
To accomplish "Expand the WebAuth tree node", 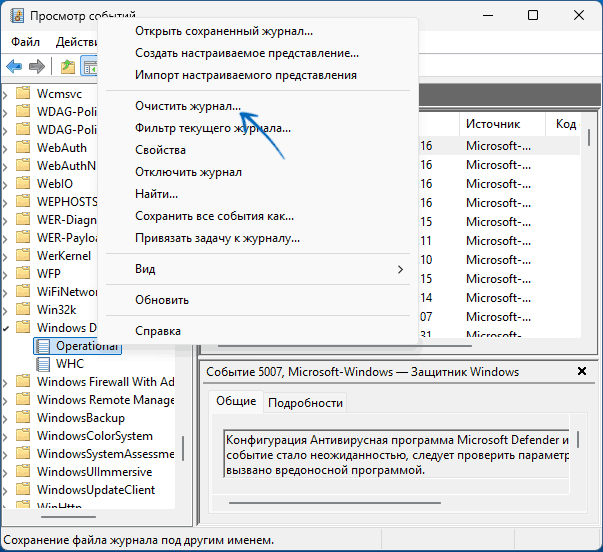I will pyautogui.click(x=5, y=149).
